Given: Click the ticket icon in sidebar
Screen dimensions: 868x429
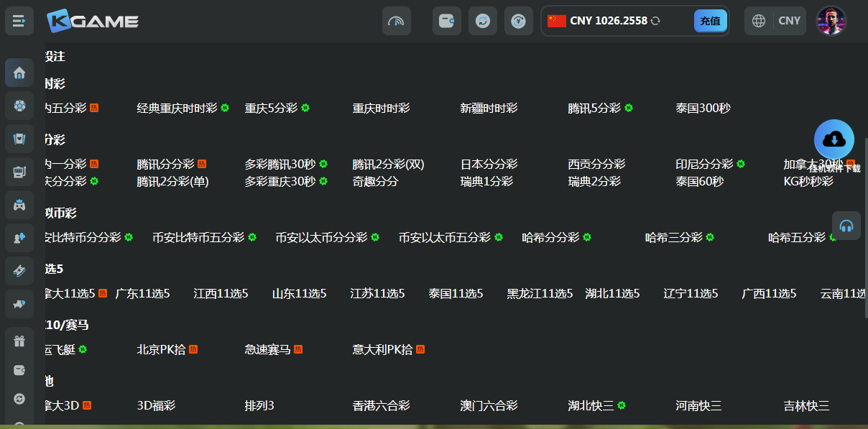Looking at the screenshot, I should point(19,271).
